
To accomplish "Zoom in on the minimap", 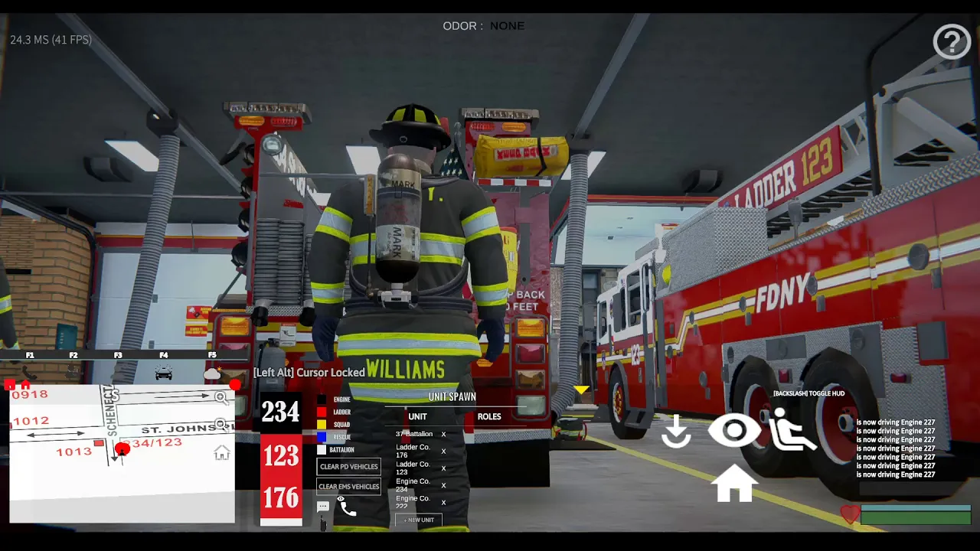I will (x=222, y=398).
